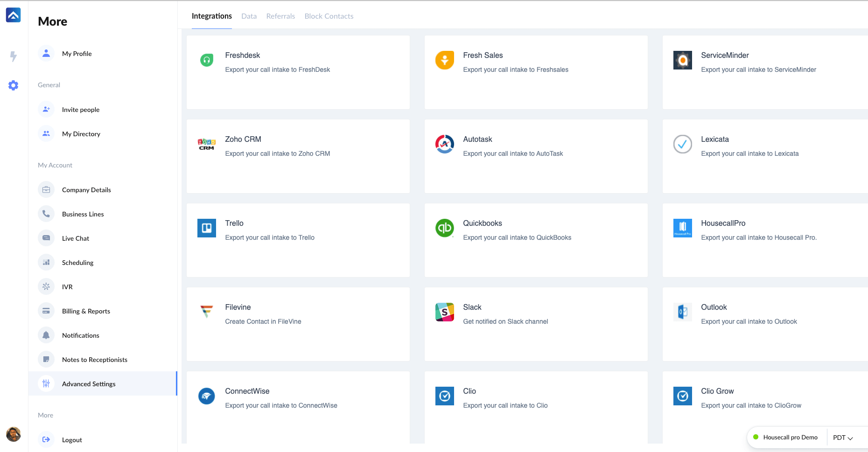The image size is (868, 452).
Task: Select Advanced Settings menu entry
Action: [x=103, y=384]
